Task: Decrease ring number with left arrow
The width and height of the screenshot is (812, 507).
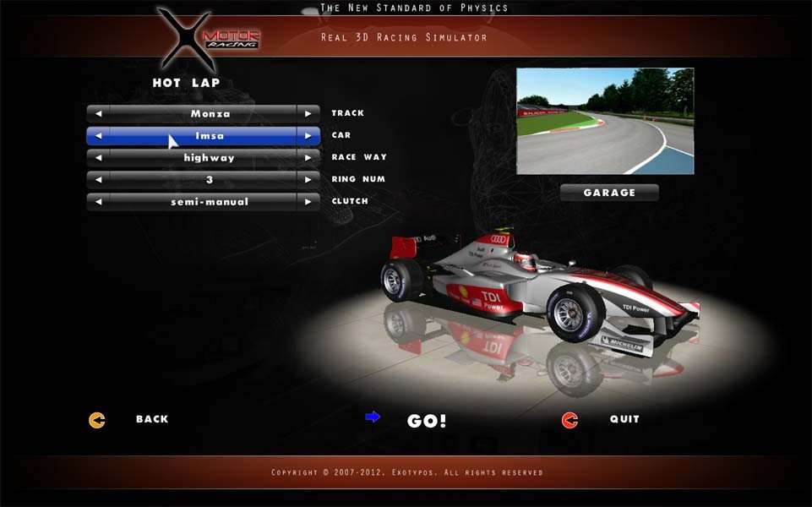Action: point(98,180)
